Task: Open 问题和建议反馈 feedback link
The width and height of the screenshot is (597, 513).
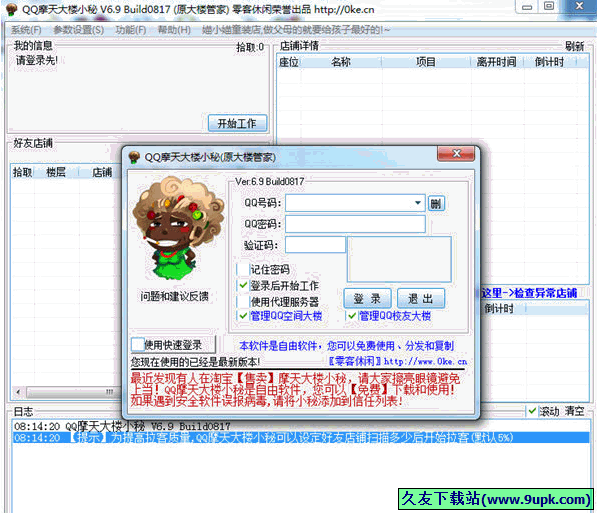Action: (x=174, y=296)
